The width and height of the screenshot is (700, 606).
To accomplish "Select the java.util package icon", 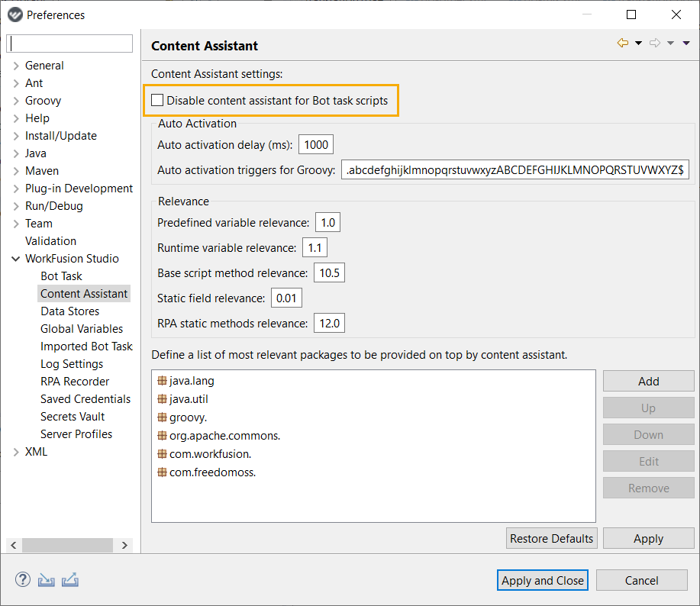I will [162, 399].
